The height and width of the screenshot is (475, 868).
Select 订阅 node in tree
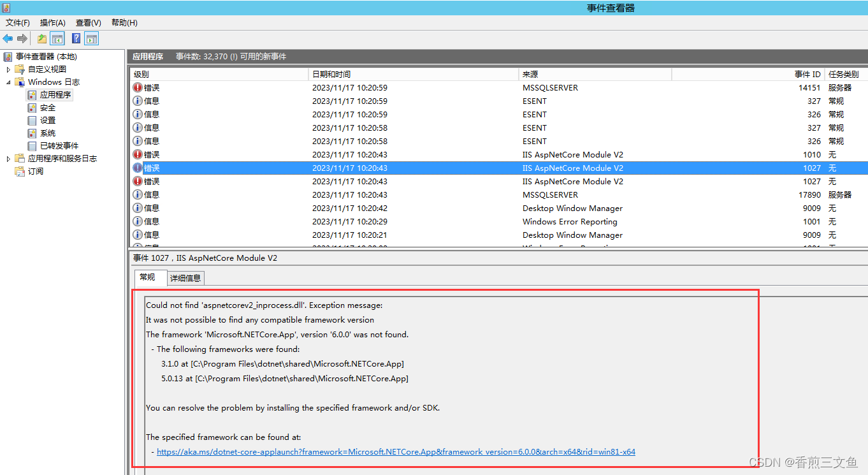(36, 172)
